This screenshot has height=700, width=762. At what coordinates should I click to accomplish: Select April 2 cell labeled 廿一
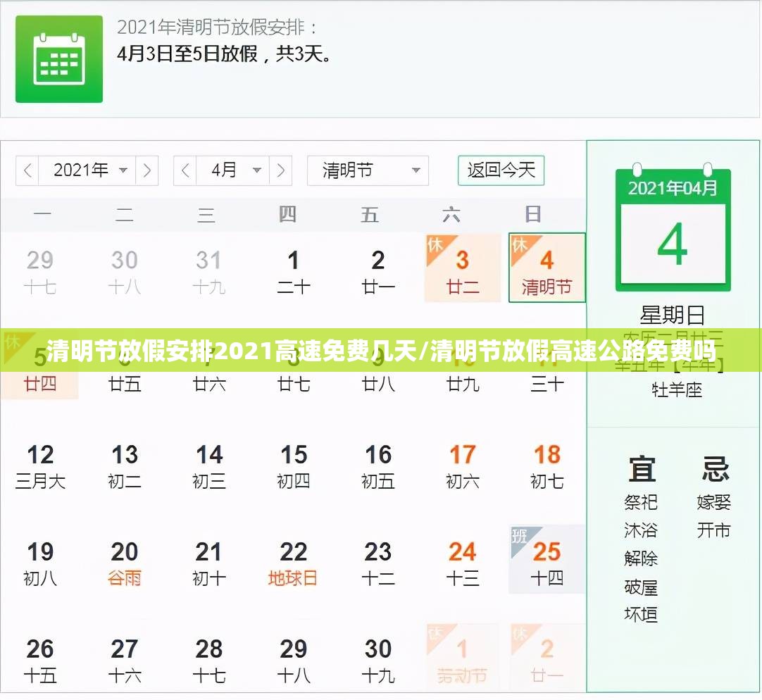tap(378, 272)
